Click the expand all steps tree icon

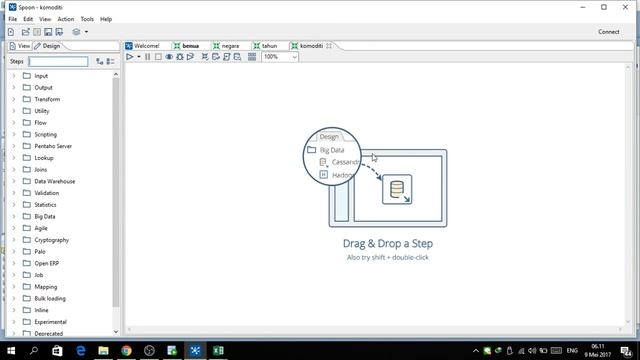pyautogui.click(x=100, y=62)
